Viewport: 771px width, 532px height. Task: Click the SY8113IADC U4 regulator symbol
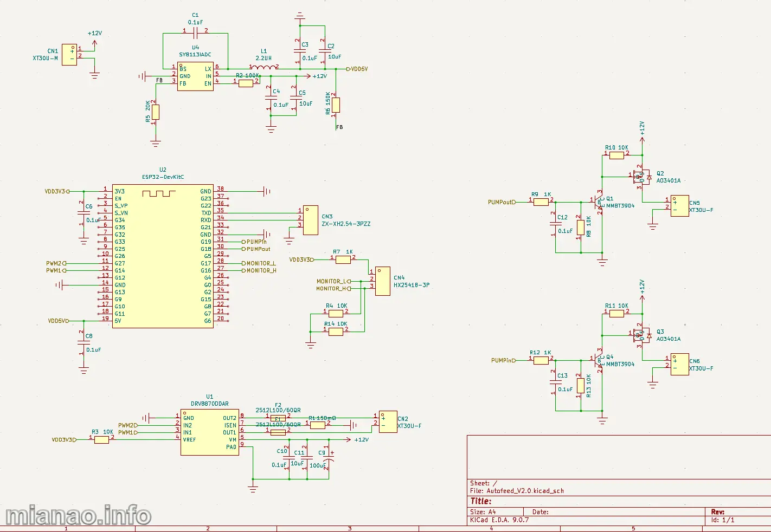click(x=195, y=76)
